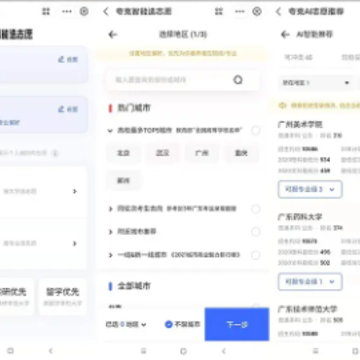The height and width of the screenshot is (360, 360).
Task: Click the city search input field
Action: 183,80
